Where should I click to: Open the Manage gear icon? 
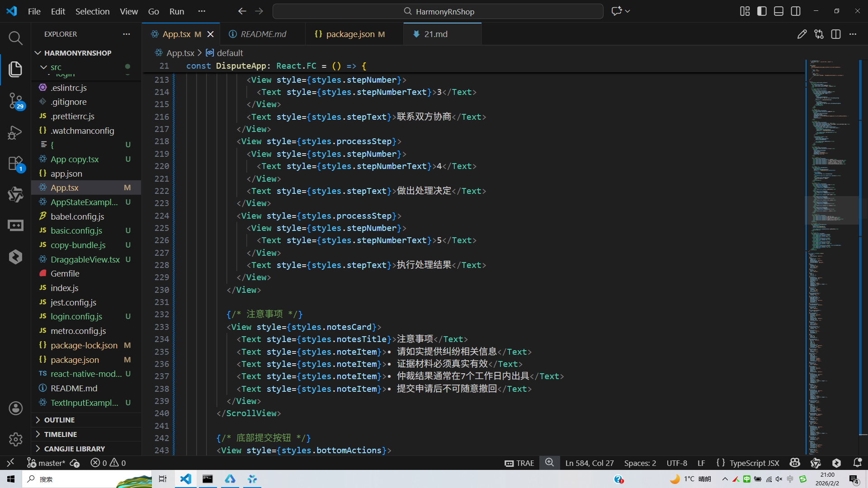pos(15,439)
